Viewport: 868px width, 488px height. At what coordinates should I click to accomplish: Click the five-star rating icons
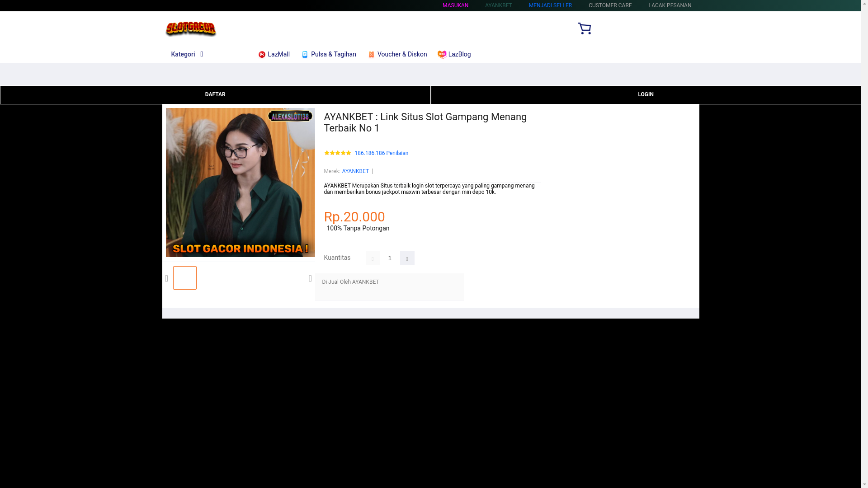click(338, 153)
